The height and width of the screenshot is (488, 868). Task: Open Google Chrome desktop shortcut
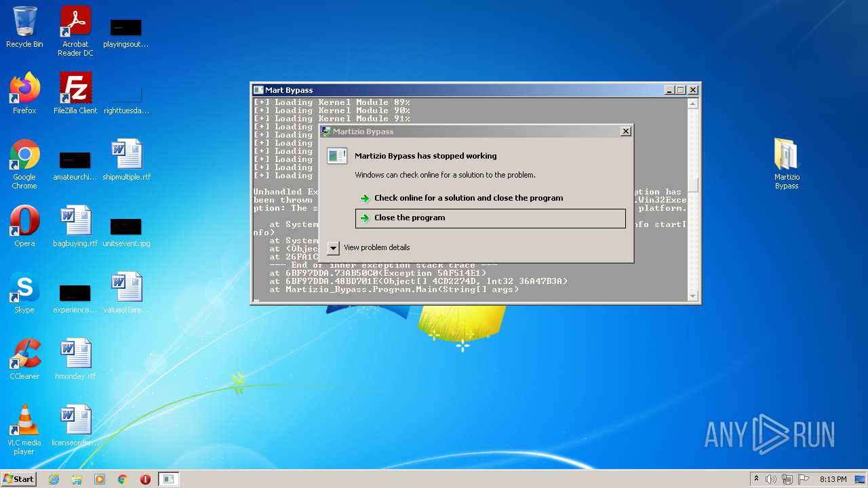[x=24, y=165]
